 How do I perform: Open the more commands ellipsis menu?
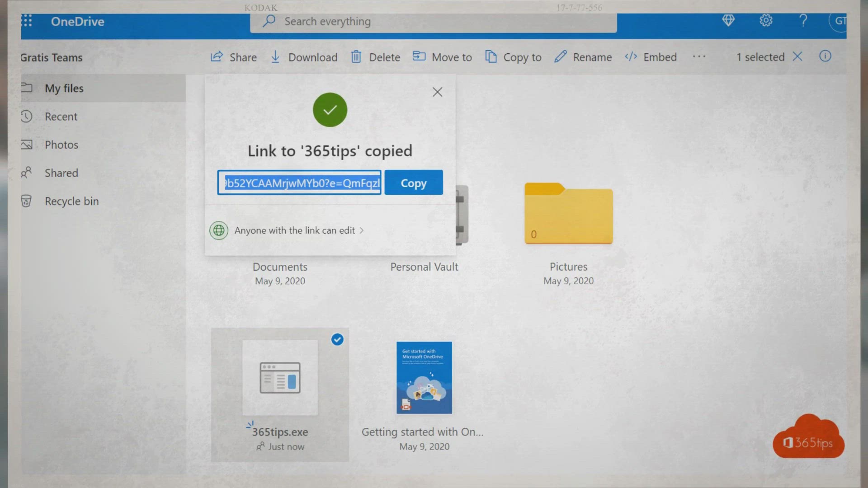click(699, 56)
